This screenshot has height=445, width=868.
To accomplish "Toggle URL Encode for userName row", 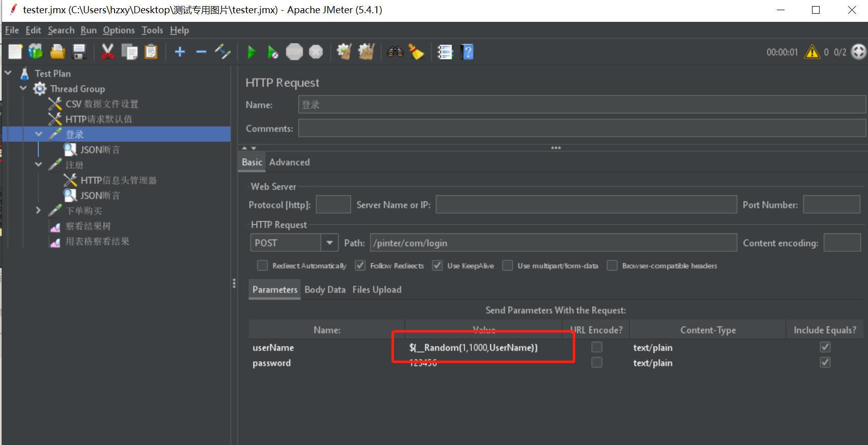I will (597, 347).
